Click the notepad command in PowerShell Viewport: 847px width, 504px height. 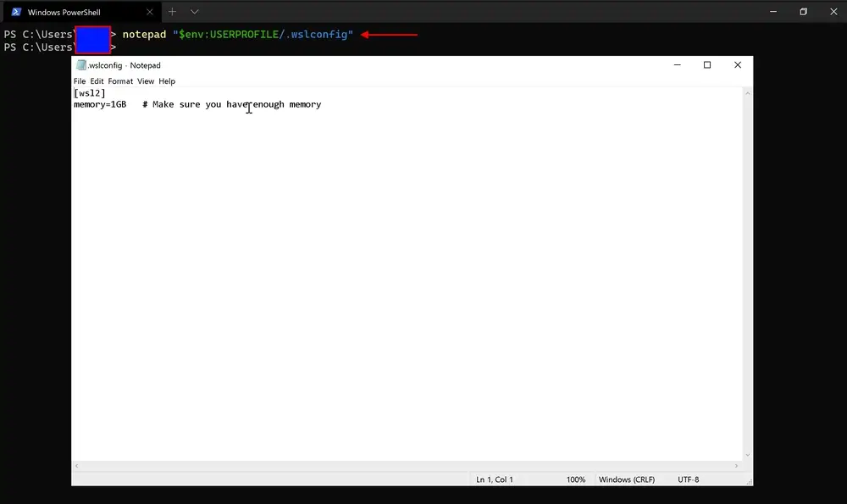144,35
